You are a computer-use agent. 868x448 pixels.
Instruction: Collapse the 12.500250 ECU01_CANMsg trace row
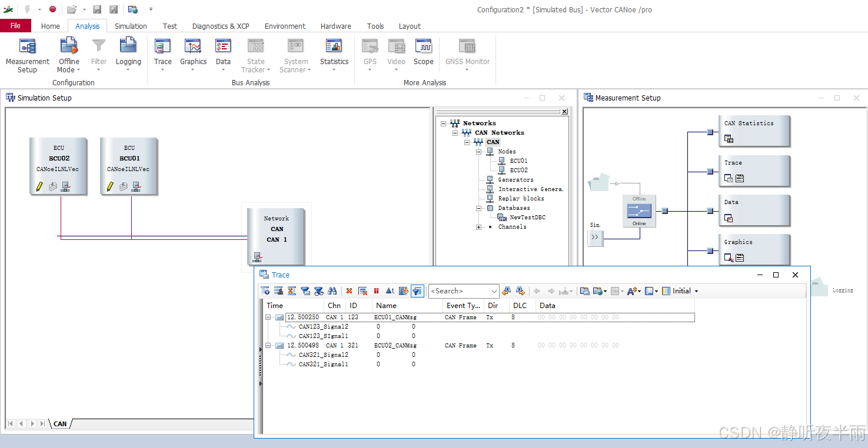[x=268, y=317]
